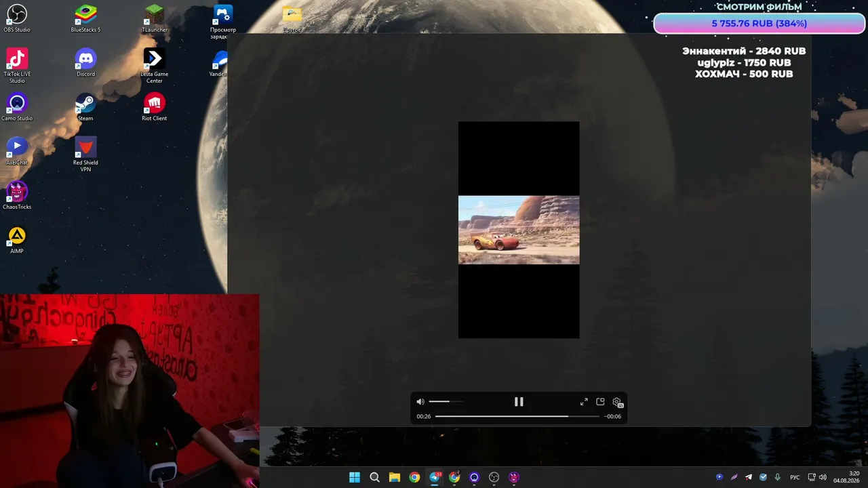Open the Просмотр зарядки controller shortcut
The width and height of the screenshot is (868, 488).
click(223, 22)
